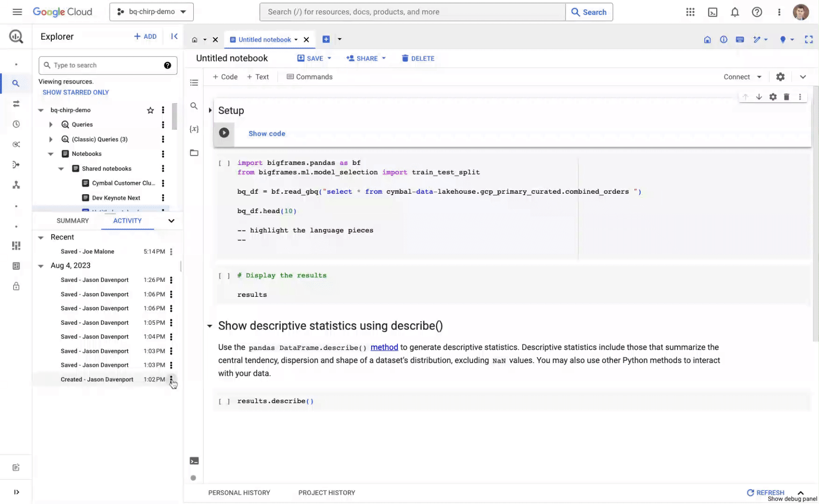Star the bq-chirp-demo project

pos(150,110)
